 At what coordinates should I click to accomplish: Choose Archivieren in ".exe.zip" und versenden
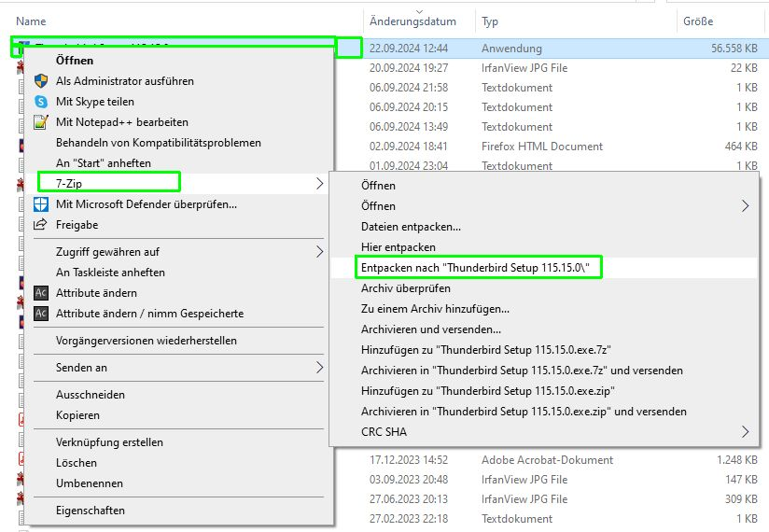point(524,412)
